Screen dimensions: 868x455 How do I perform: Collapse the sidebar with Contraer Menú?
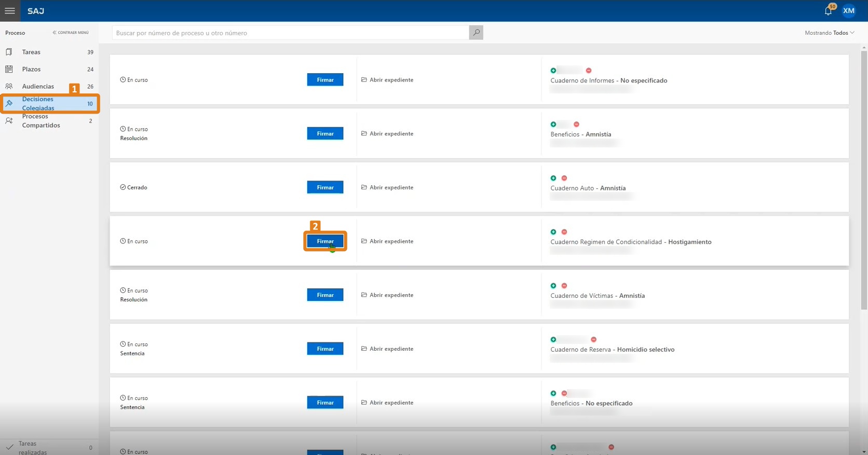pos(71,33)
